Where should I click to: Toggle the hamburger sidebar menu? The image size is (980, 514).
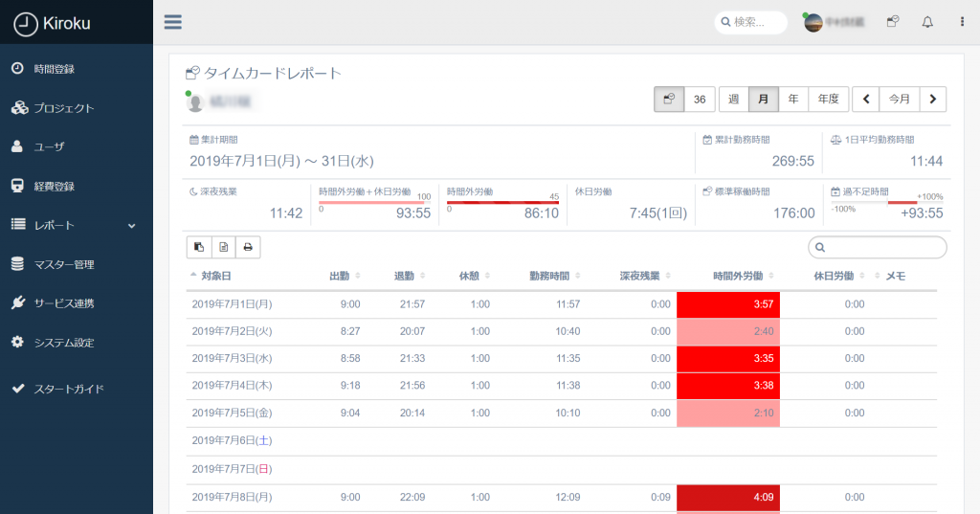[173, 22]
